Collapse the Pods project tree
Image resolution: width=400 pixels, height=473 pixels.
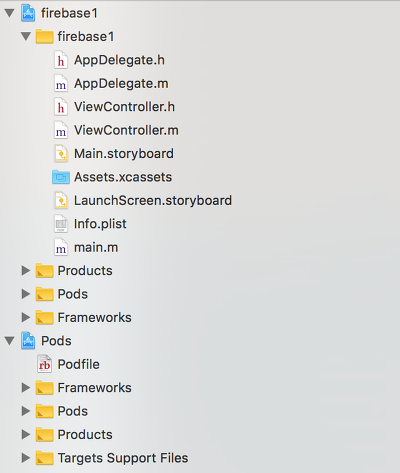click(x=9, y=341)
